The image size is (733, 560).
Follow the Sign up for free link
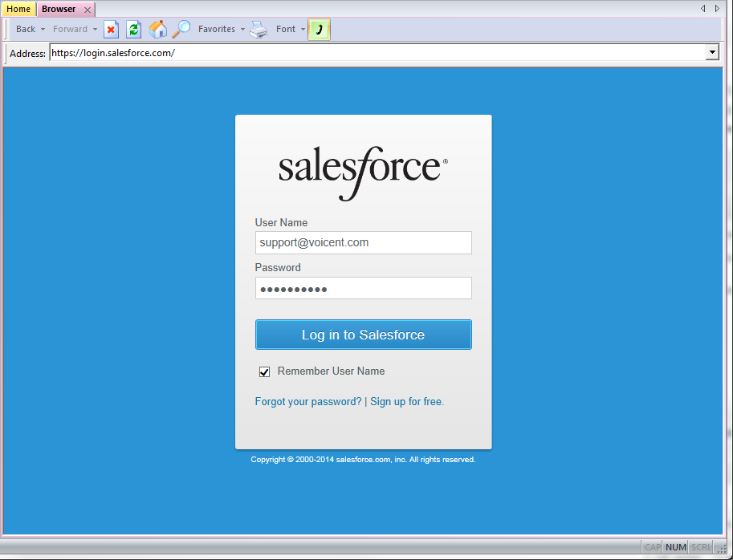[407, 402]
